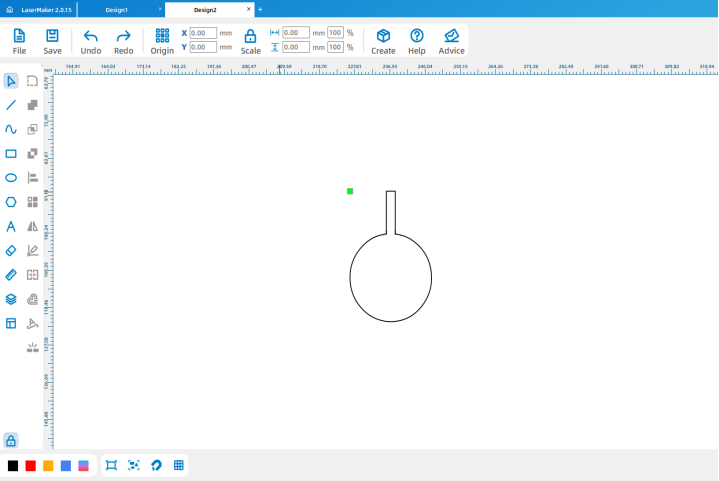The image size is (719, 481).
Task: Open the File menu
Action: 19,41
